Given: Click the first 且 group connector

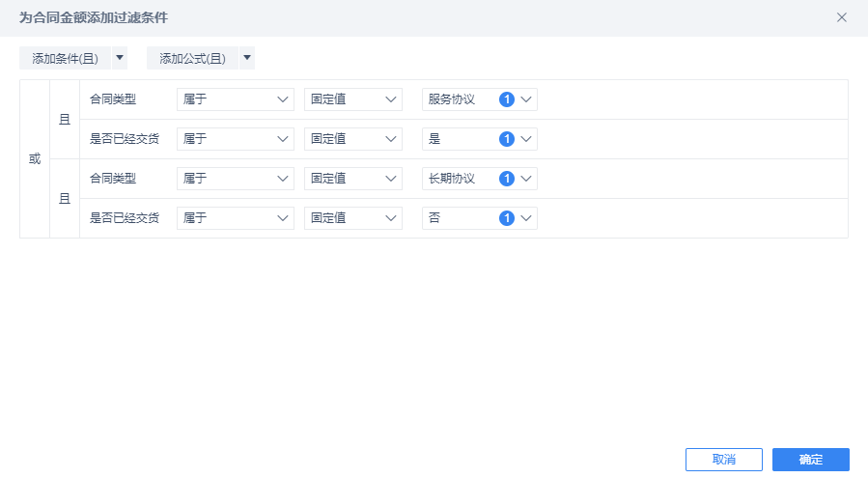Looking at the screenshot, I should point(65,120).
